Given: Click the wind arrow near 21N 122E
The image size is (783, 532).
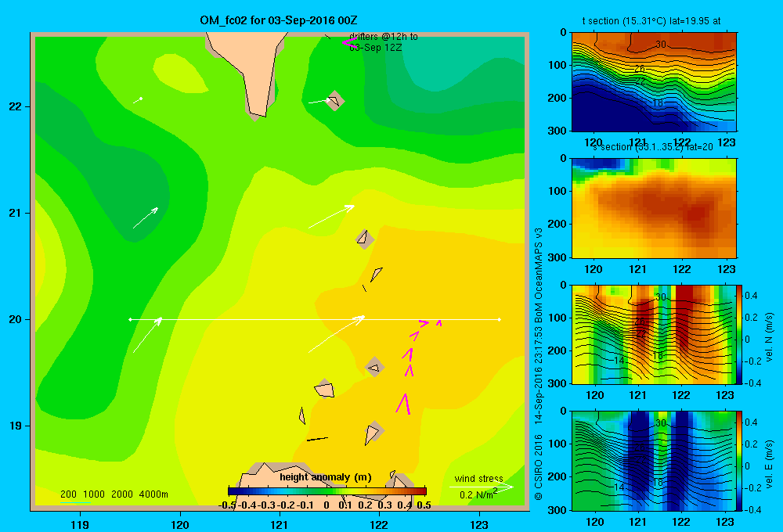Looking at the screenshot, I should [x=331, y=217].
